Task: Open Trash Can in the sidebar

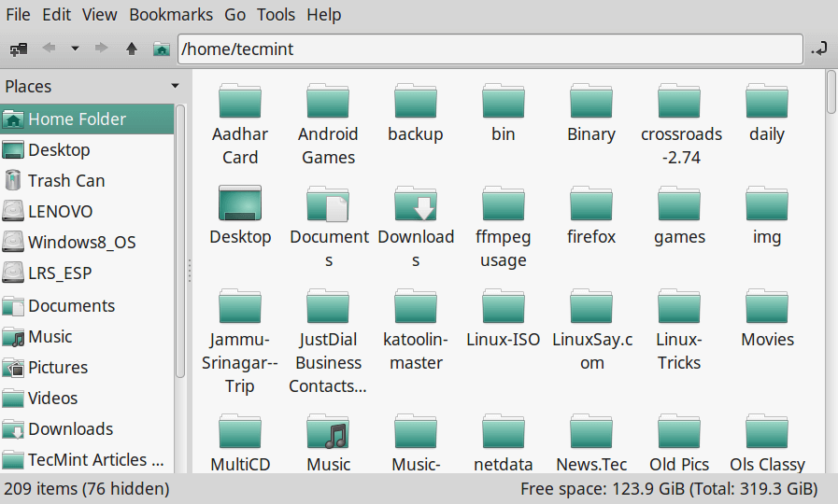Action: tap(65, 181)
